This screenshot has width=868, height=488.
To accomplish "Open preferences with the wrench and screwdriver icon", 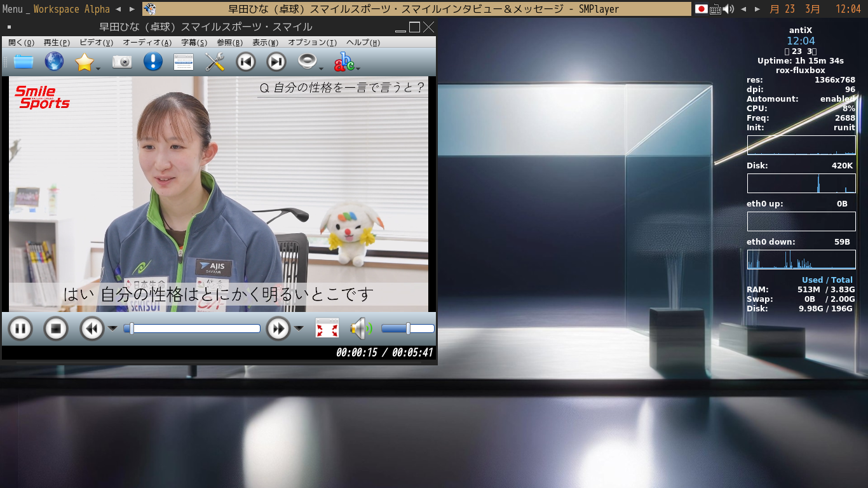I will coord(215,62).
